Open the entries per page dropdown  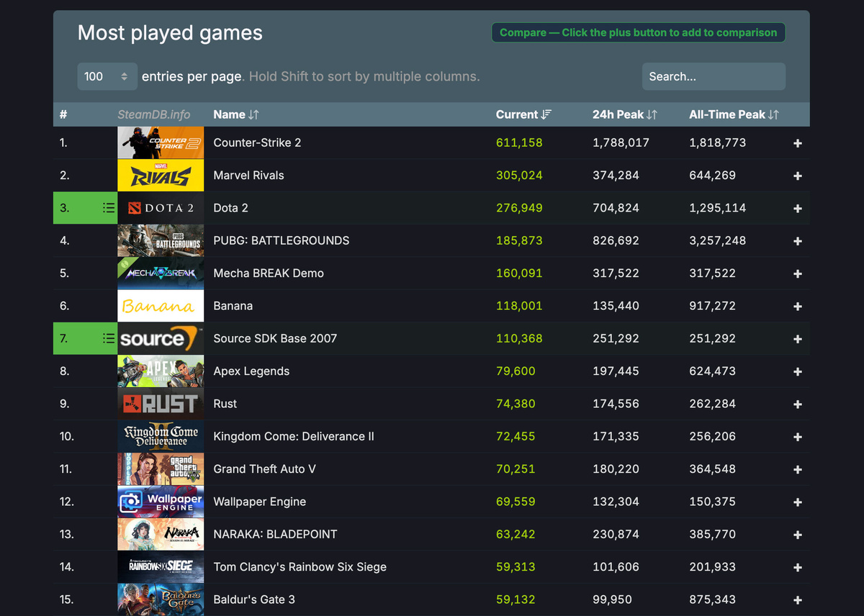[x=107, y=76]
